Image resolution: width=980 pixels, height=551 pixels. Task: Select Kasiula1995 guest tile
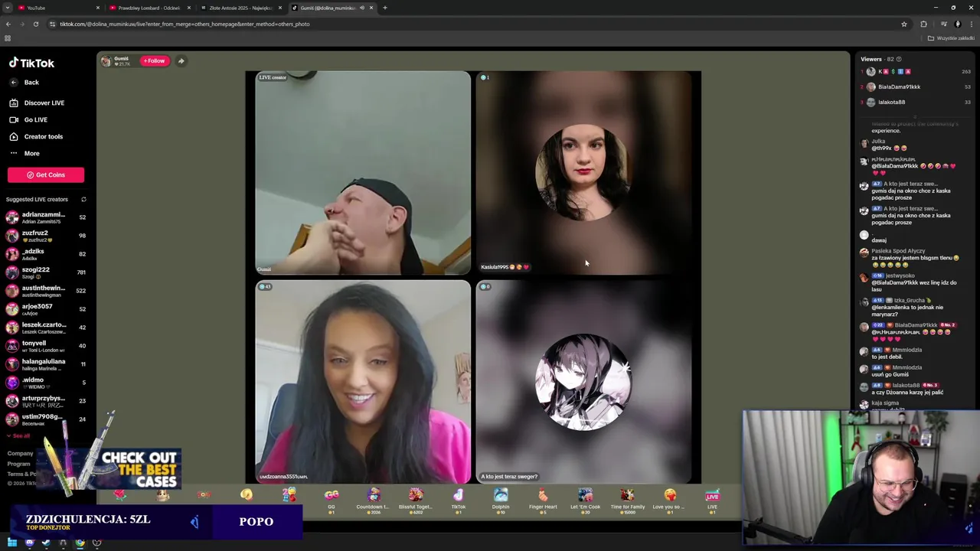click(x=583, y=173)
